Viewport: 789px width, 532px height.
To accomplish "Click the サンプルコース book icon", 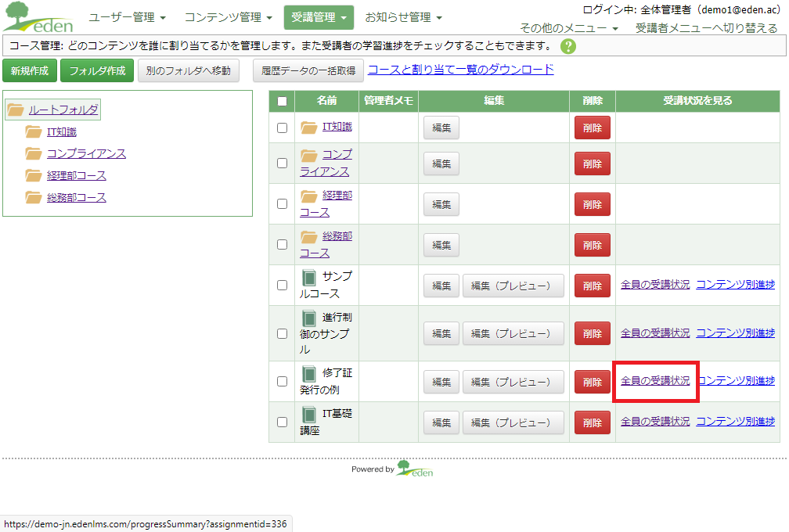I will click(309, 278).
